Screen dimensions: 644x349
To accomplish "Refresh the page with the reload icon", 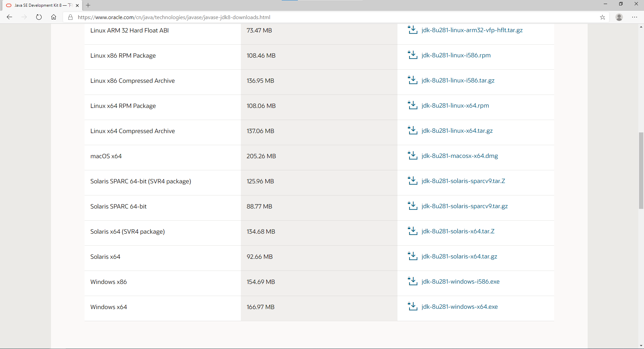I will coord(39,17).
